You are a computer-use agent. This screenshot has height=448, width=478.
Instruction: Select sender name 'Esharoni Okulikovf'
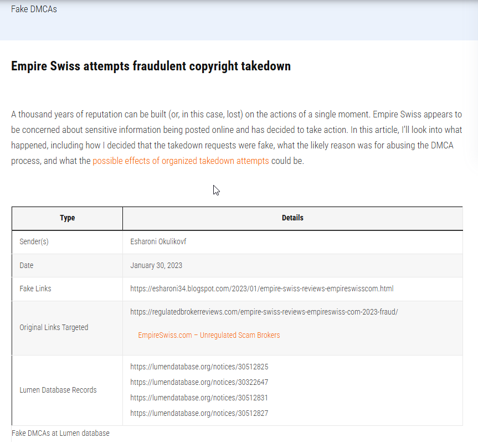(158, 241)
